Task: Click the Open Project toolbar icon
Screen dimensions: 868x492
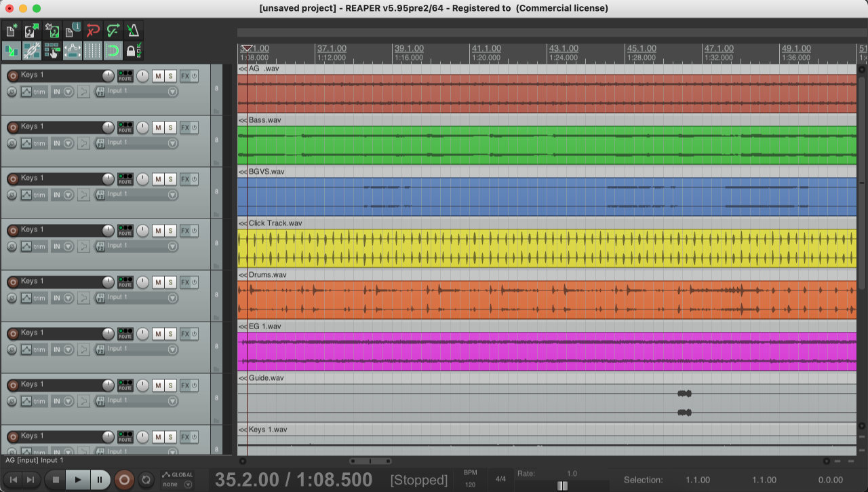Action: click(32, 31)
